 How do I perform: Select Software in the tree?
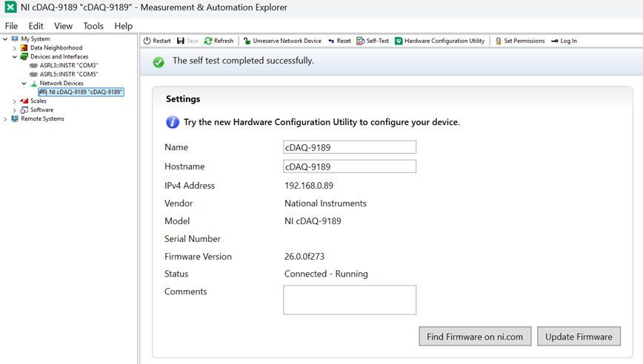tap(41, 110)
